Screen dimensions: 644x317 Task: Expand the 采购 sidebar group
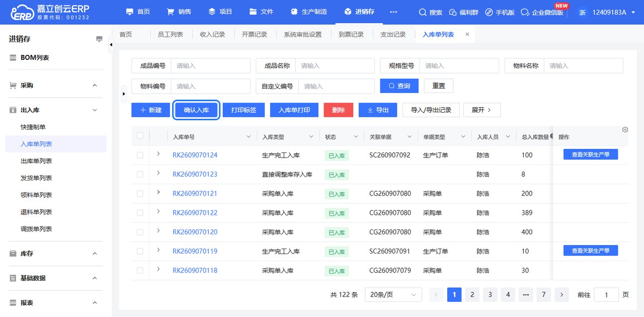[x=95, y=86]
